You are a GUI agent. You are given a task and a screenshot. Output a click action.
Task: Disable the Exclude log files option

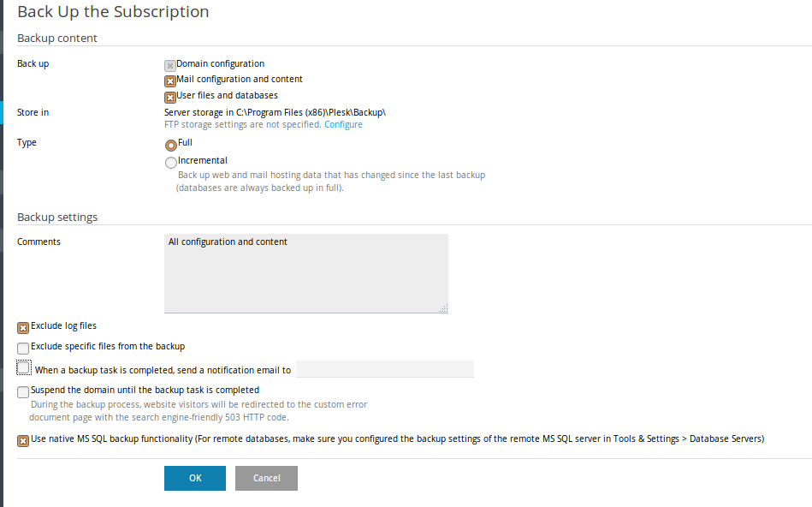click(x=23, y=328)
